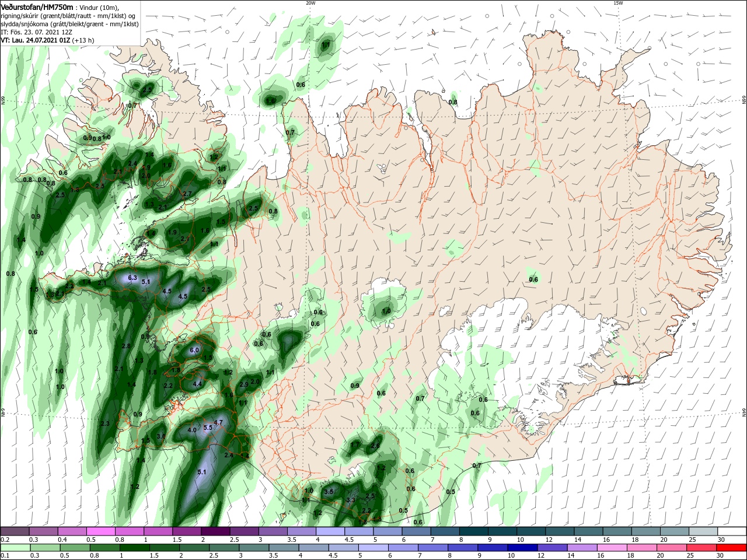Select the violet rain swatch starting at 12
This screenshot has height=560, width=747.
(x=553, y=548)
